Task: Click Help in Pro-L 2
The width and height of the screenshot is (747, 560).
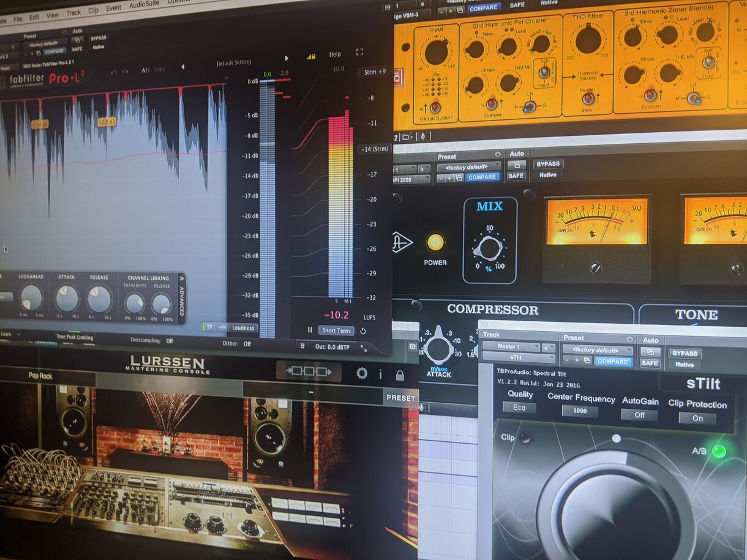Action: click(335, 54)
